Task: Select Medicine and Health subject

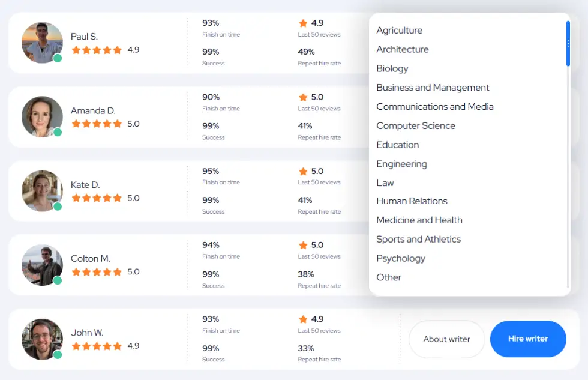Action: [x=419, y=220]
